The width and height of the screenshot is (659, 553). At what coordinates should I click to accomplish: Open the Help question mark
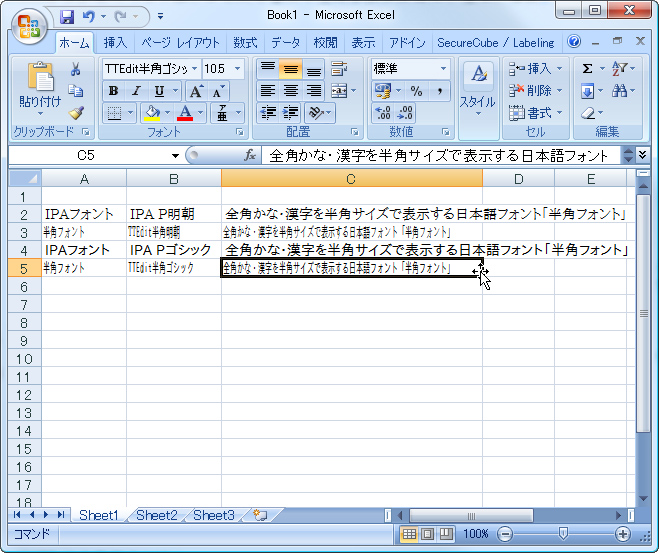(574, 42)
